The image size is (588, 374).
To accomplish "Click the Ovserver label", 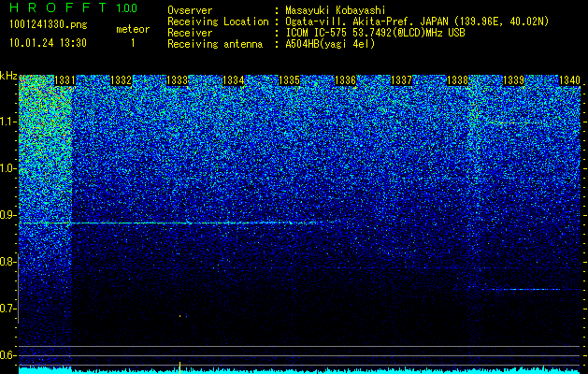I will tap(190, 11).
